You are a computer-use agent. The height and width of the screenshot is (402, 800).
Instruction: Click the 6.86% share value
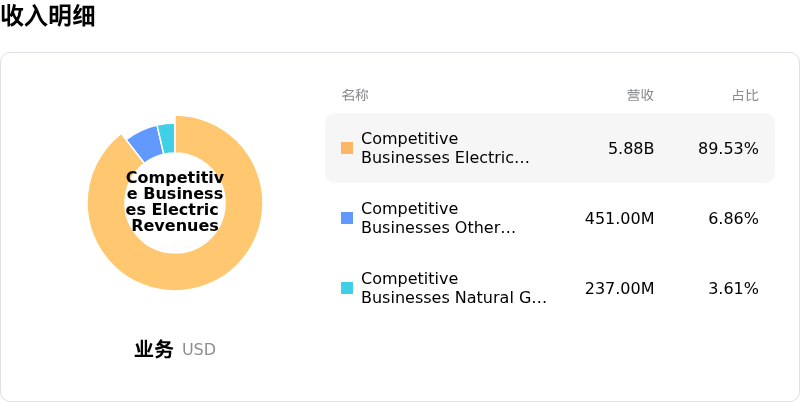[733, 218]
